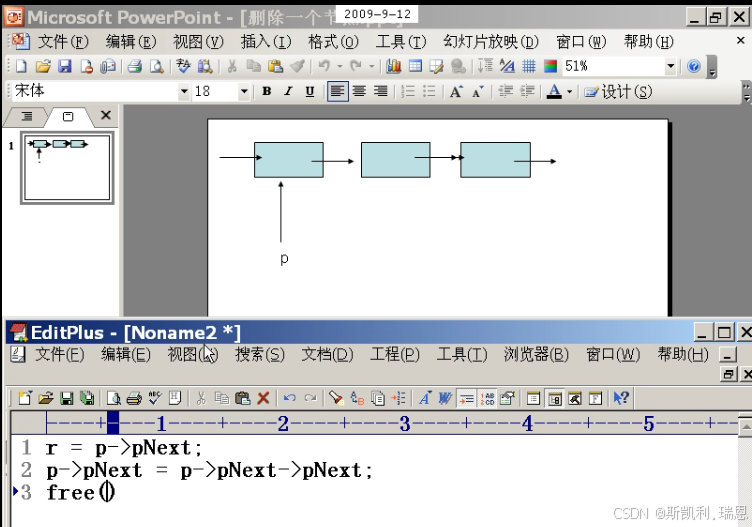Image resolution: width=752 pixels, height=527 pixels.
Task: Click Print icon in PowerPoint toolbar
Action: [x=135, y=66]
